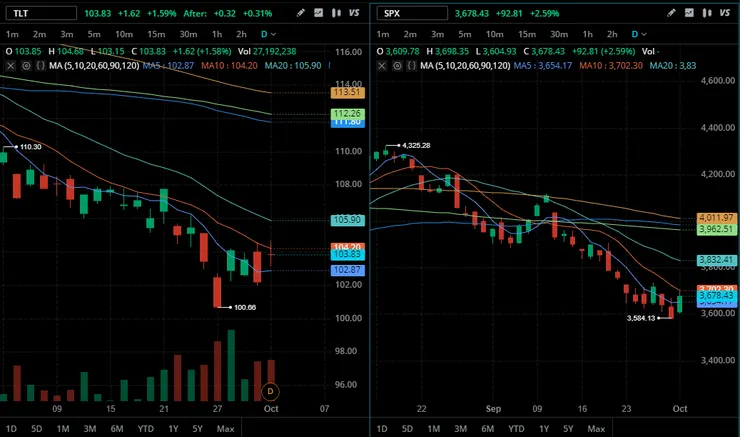Screen dimensions: 740x437
Task: Switch TLT chart to 30m interval
Action: tap(188, 34)
